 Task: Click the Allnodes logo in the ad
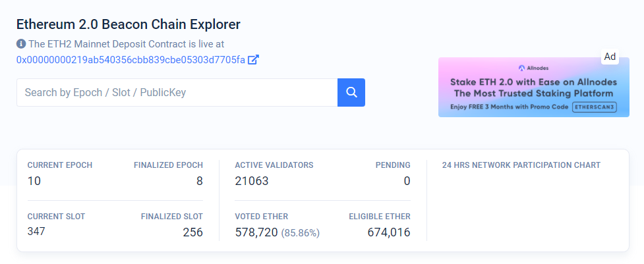pyautogui.click(x=521, y=68)
